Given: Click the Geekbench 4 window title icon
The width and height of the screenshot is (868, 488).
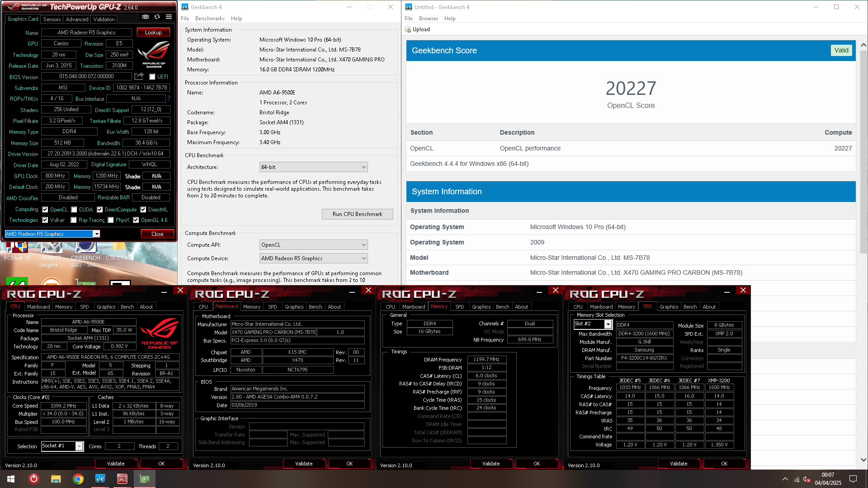Looking at the screenshot, I should pos(184,7).
